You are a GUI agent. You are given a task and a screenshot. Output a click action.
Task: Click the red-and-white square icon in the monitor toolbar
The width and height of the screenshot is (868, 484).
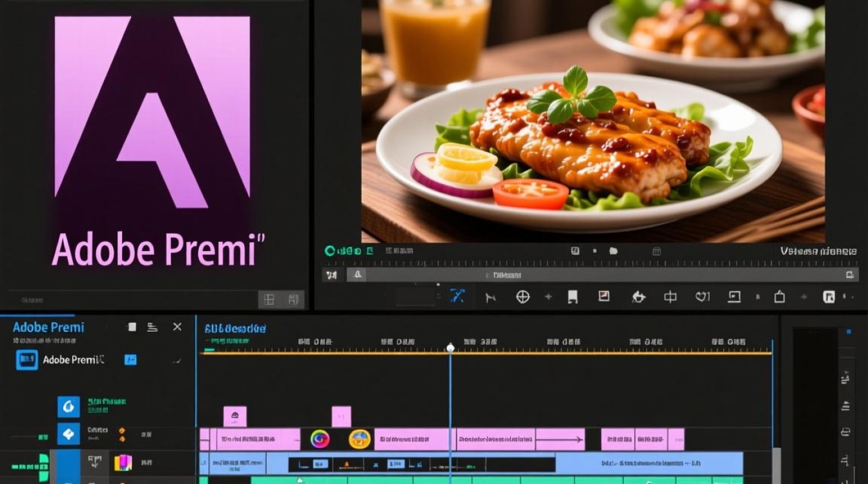tap(604, 296)
